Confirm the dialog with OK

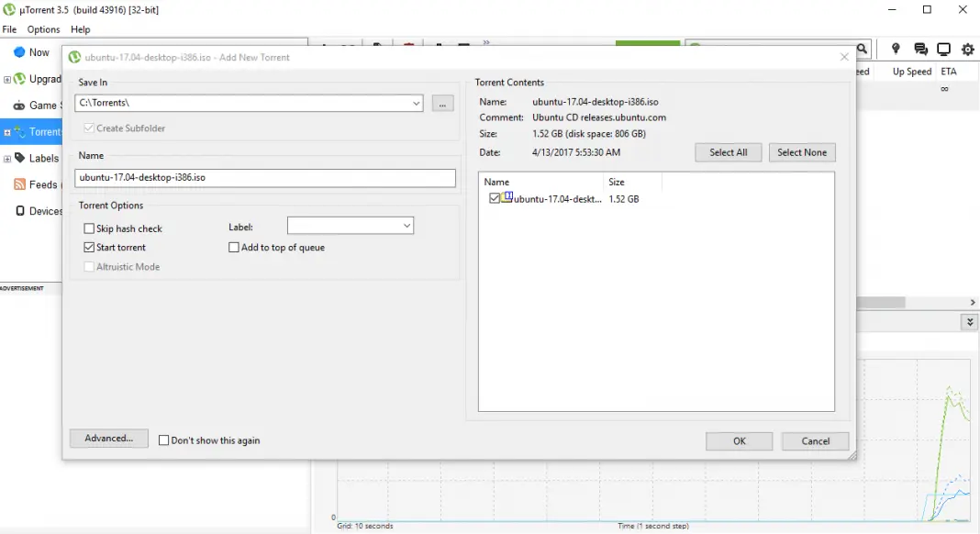[740, 440]
